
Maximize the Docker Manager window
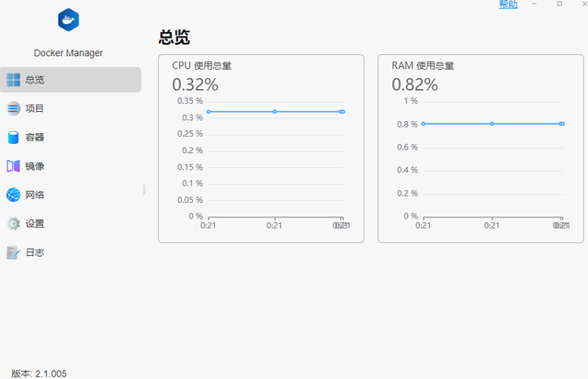click(560, 5)
